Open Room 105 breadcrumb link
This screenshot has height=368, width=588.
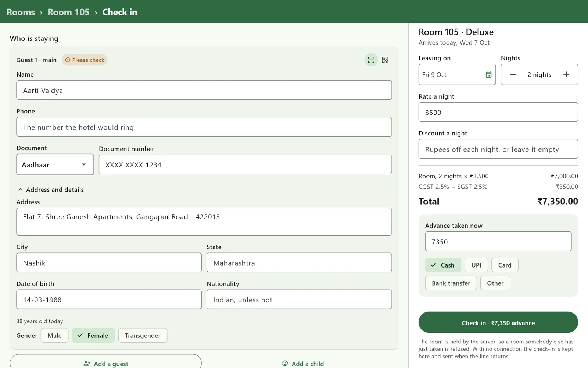(x=68, y=12)
